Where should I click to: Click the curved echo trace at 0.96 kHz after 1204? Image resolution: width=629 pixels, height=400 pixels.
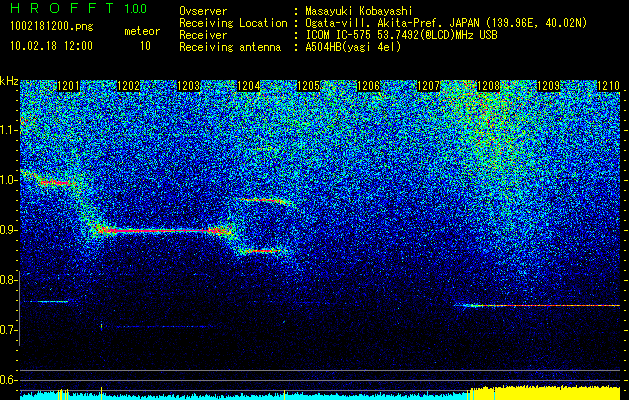(266, 201)
